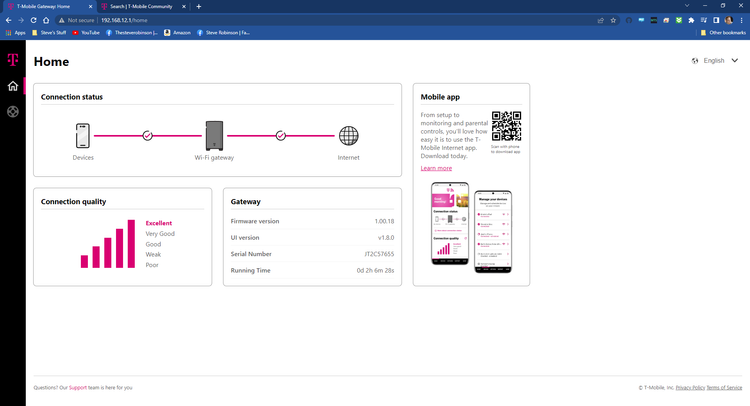
Task: Go back with the browser back arrow
Action: point(9,20)
